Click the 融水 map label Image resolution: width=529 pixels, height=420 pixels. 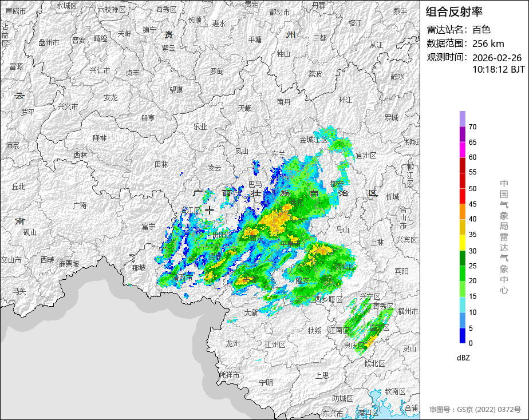click(x=397, y=77)
